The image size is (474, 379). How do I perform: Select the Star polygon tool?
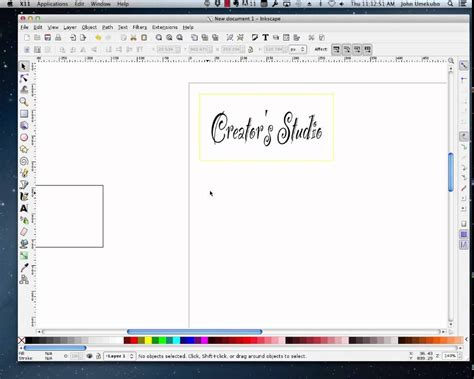pos(24,149)
